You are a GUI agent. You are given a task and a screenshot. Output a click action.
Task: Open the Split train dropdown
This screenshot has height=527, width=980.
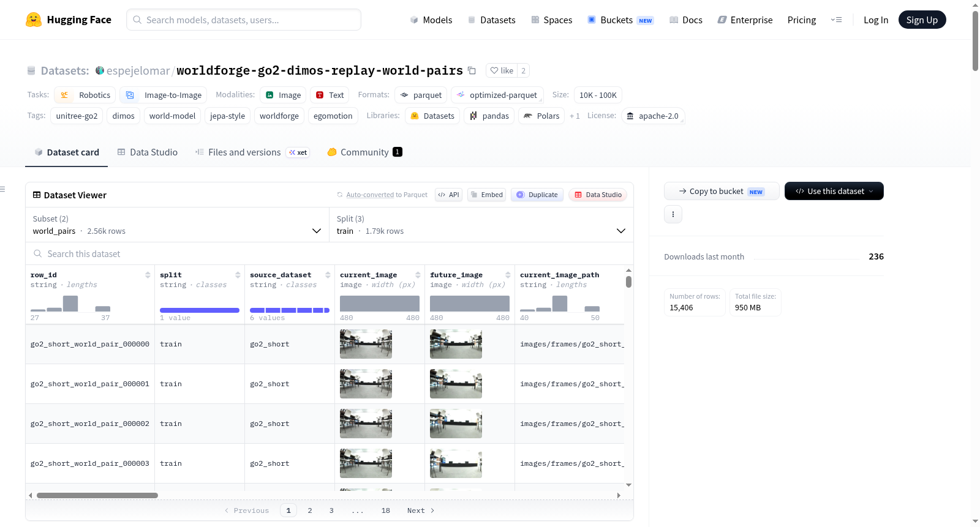[481, 225]
